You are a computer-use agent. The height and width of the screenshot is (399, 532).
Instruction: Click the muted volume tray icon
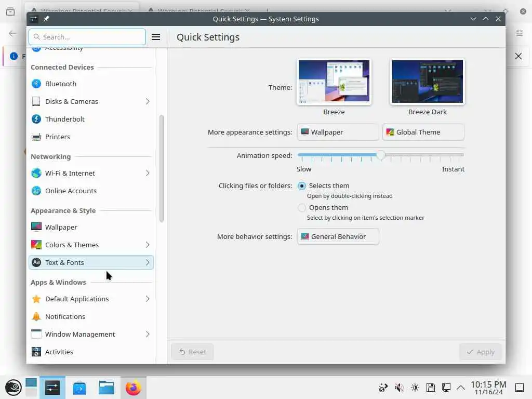pyautogui.click(x=400, y=388)
